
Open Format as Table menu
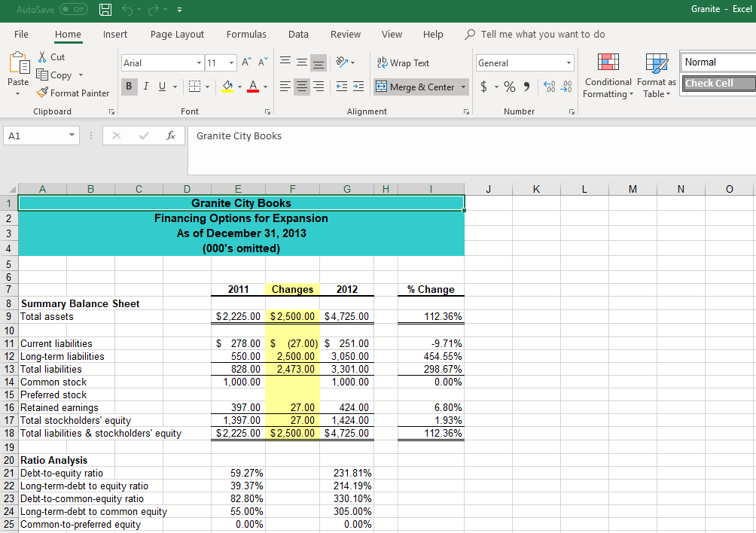(657, 76)
